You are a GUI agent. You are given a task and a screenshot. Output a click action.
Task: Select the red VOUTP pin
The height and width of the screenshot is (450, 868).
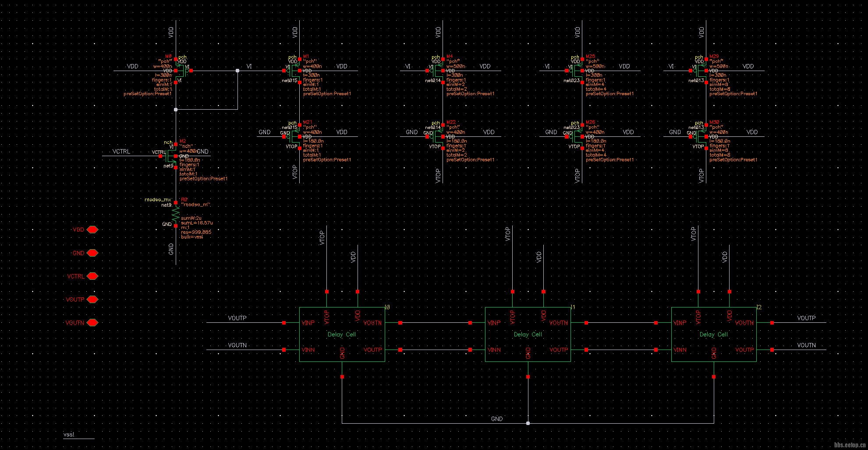[92, 300]
